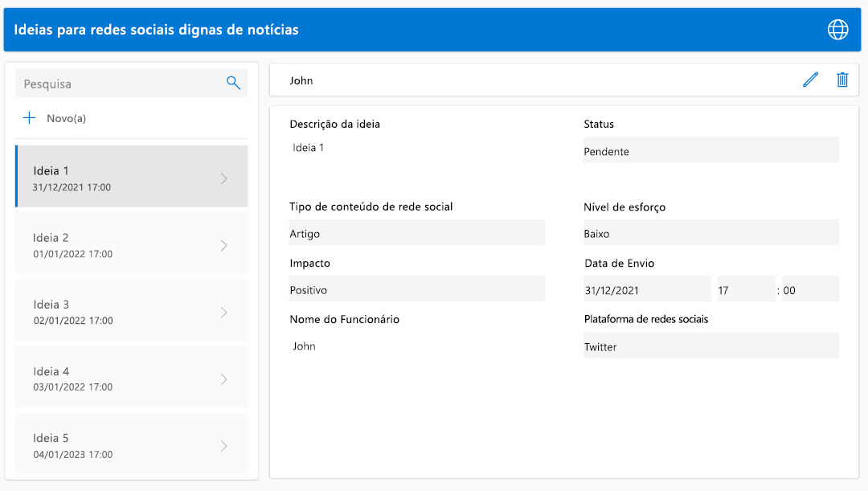Open Tipo de conteúdo de rede social dropdown
The height and width of the screenshot is (491, 868).
pos(416,234)
